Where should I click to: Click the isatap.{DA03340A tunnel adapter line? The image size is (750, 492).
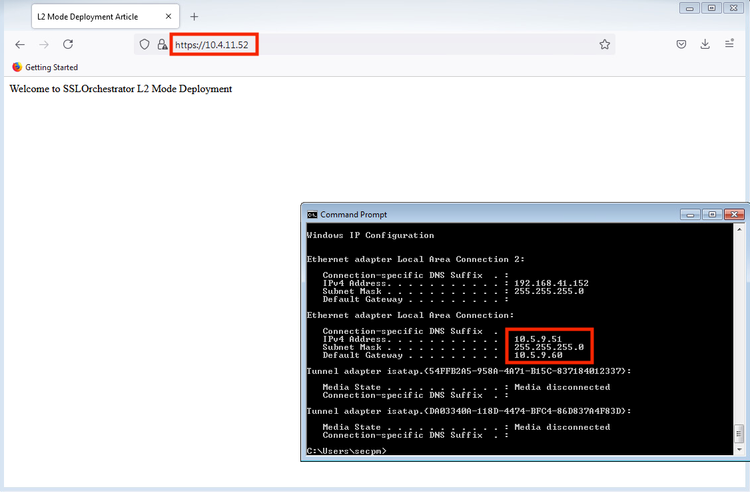click(x=469, y=411)
